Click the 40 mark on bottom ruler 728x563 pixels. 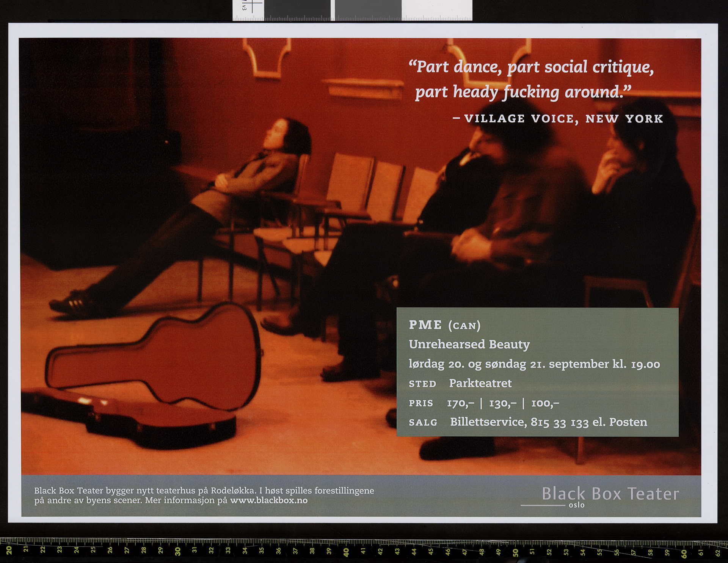346,552
